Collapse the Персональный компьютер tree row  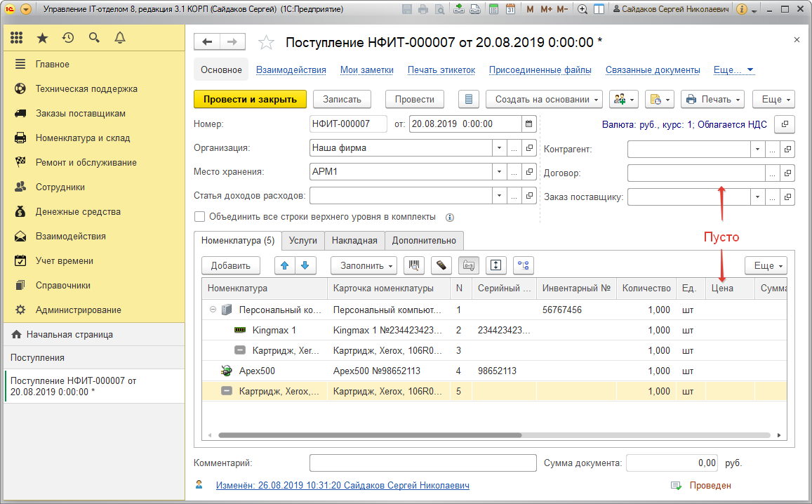click(x=213, y=310)
